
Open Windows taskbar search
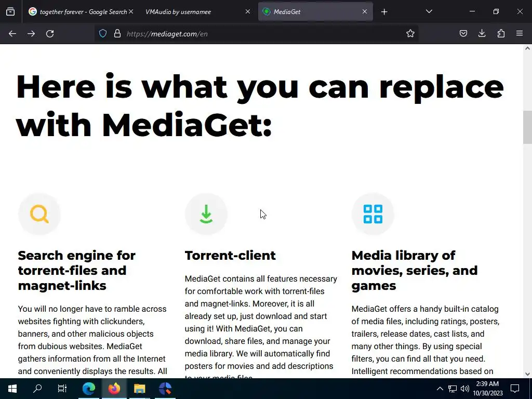37,389
